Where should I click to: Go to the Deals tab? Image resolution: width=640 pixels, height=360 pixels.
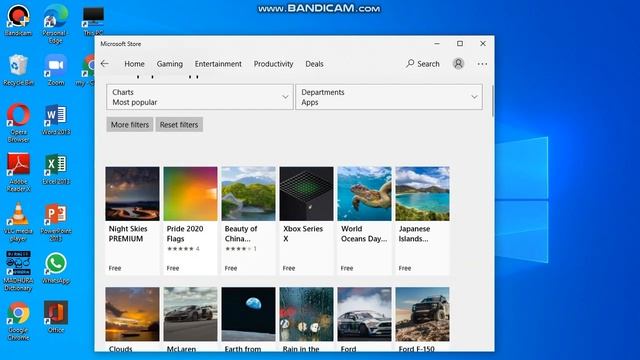(314, 64)
